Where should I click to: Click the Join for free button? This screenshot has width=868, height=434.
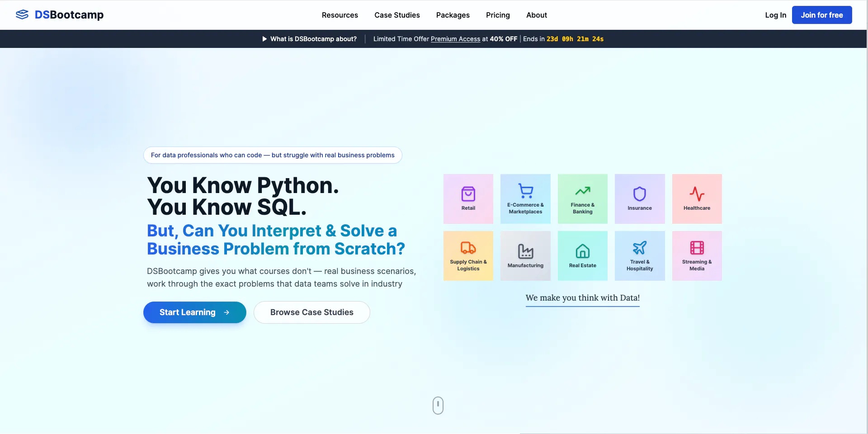(x=822, y=15)
